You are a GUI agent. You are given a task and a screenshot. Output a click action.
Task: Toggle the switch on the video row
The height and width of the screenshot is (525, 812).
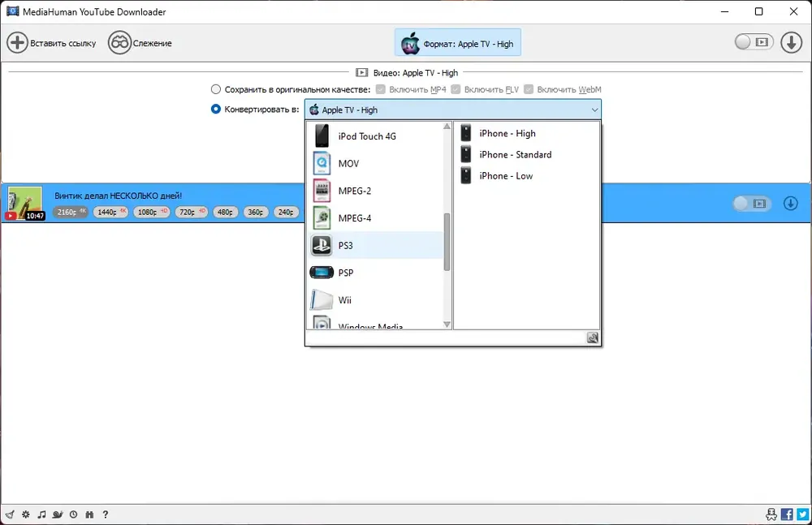pos(752,204)
